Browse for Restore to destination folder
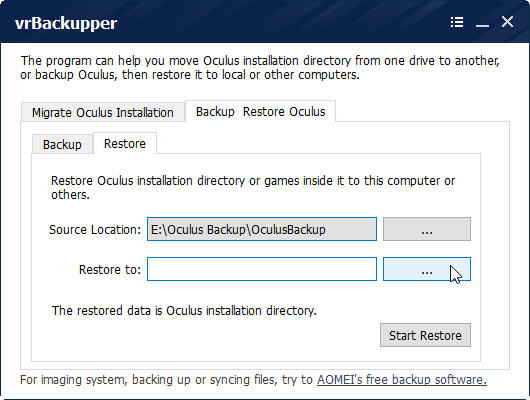This screenshot has width=530, height=400. [x=427, y=269]
